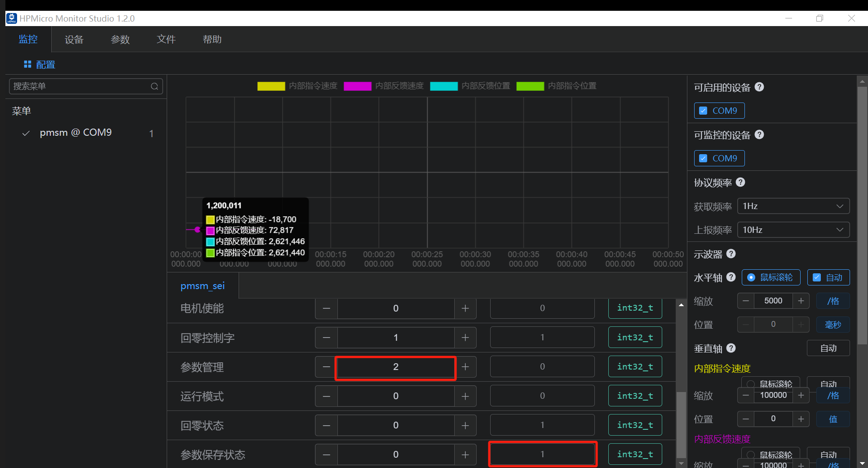Image resolution: width=868 pixels, height=468 pixels.
Task: Decrease 回零控制字 value with minus button
Action: [327, 338]
